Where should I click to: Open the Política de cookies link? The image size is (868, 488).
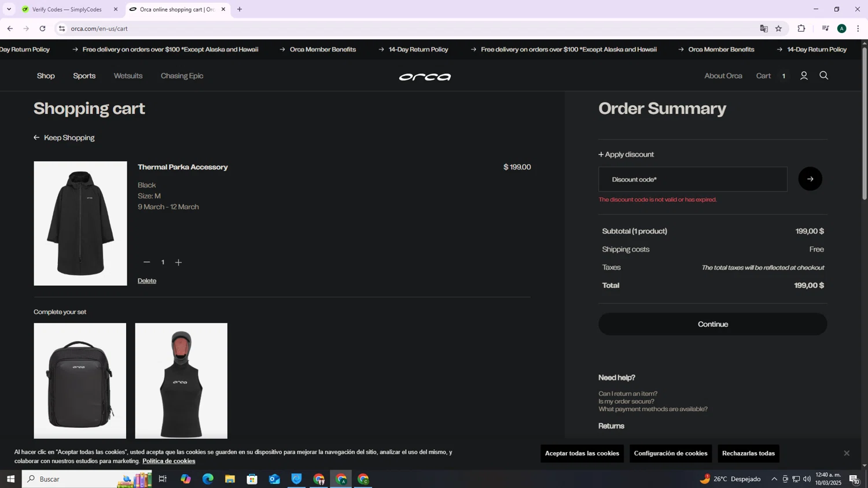[x=169, y=461]
